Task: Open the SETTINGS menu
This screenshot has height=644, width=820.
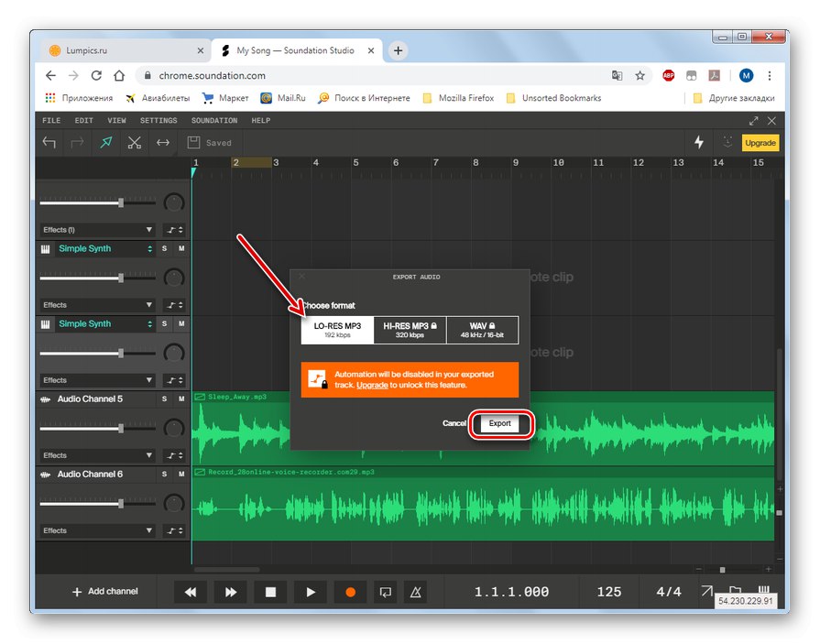Action: [159, 121]
